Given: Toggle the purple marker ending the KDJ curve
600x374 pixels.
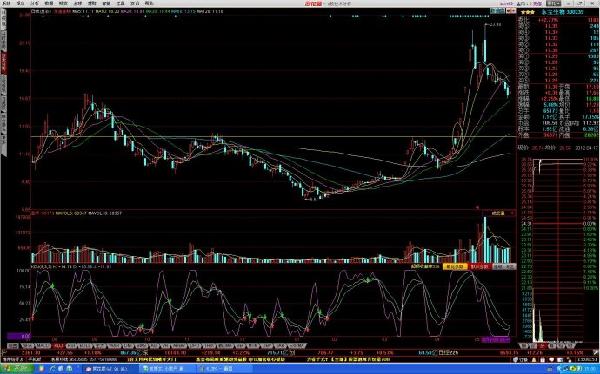Looking at the screenshot, I should click(x=496, y=340).
